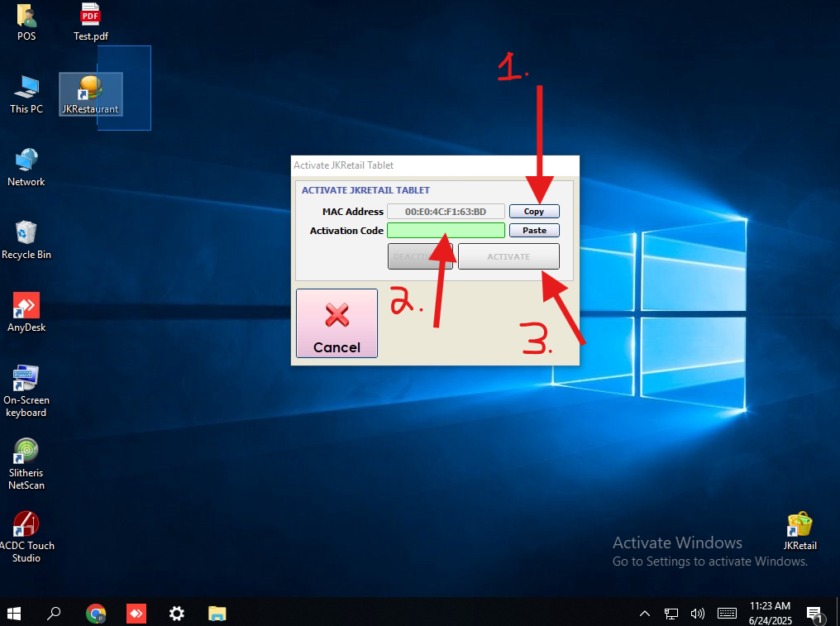Open the POS folder icon on desktop
This screenshot has width=840, height=626.
coord(26,22)
